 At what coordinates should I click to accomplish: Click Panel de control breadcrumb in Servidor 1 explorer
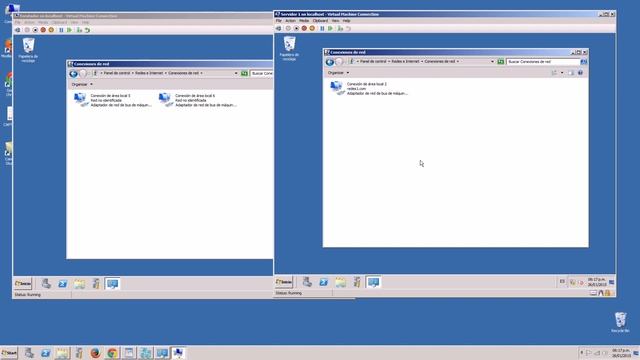[x=373, y=62]
